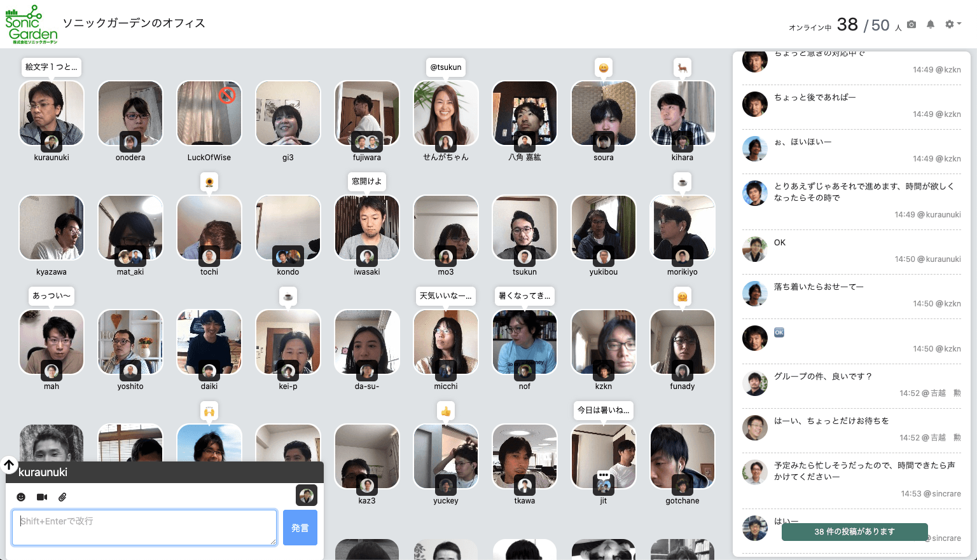This screenshot has height=560, width=977.
Task: Attach a file with the paperclip icon
Action: tap(62, 497)
